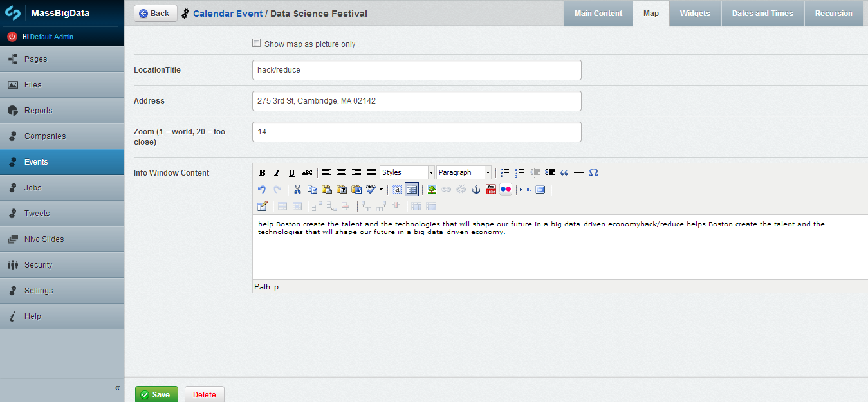Screen dimensions: 868x402
Task: Click the Back button
Action: (x=155, y=14)
